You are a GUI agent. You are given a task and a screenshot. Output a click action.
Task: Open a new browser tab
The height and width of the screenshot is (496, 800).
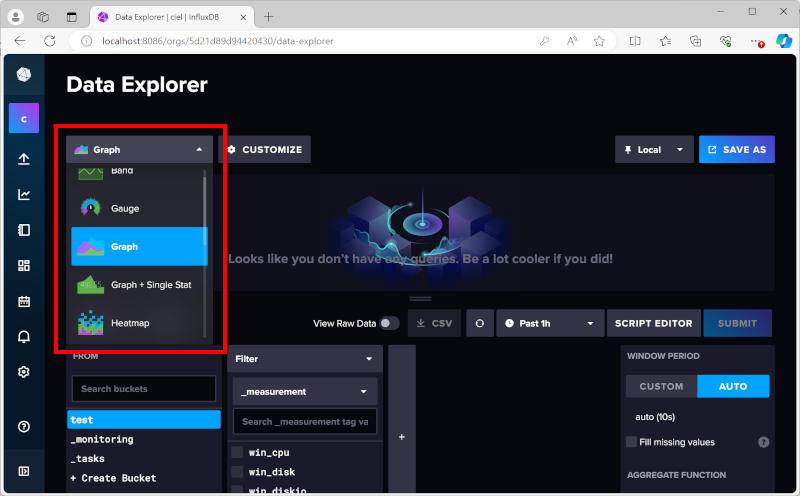268,17
